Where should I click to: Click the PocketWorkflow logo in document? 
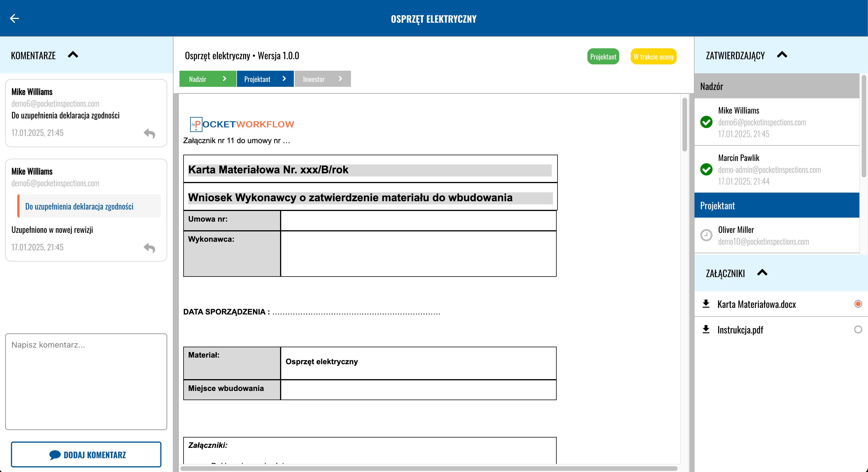[242, 124]
